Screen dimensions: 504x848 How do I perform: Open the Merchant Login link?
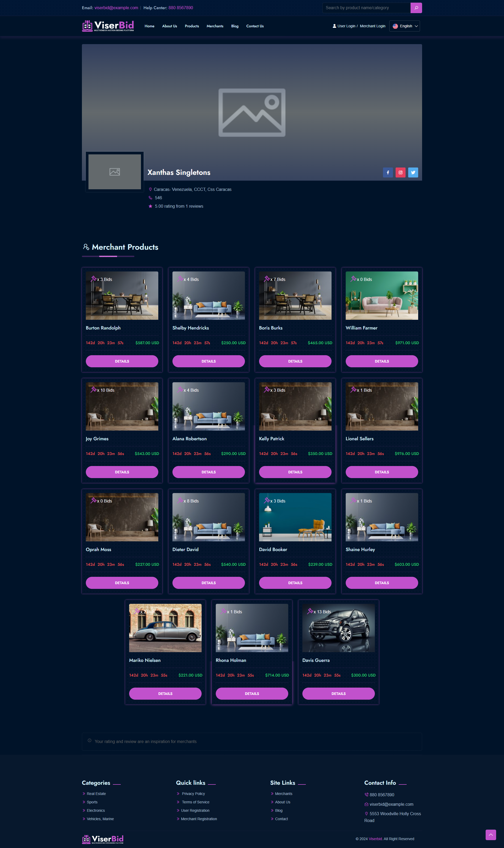(x=372, y=26)
